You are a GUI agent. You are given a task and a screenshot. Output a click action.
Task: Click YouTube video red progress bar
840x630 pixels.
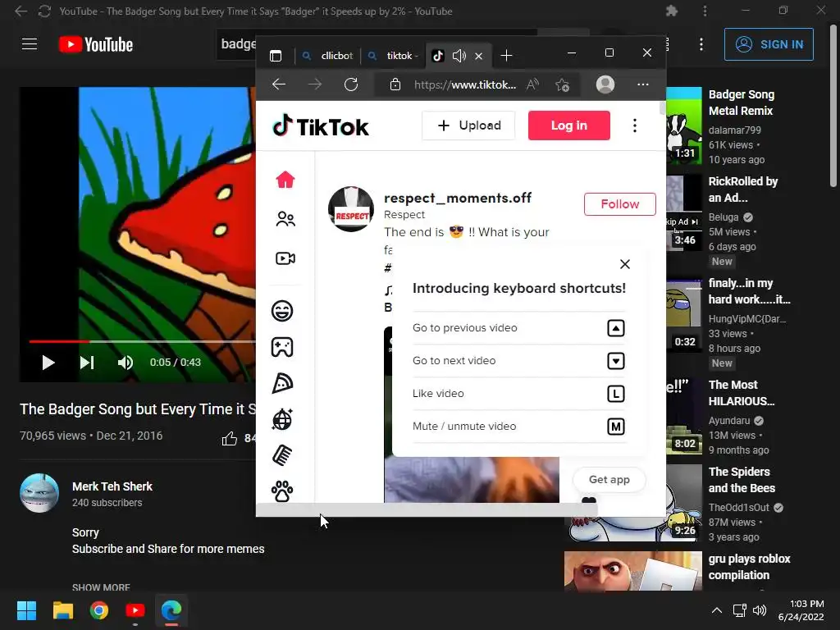pos(59,341)
